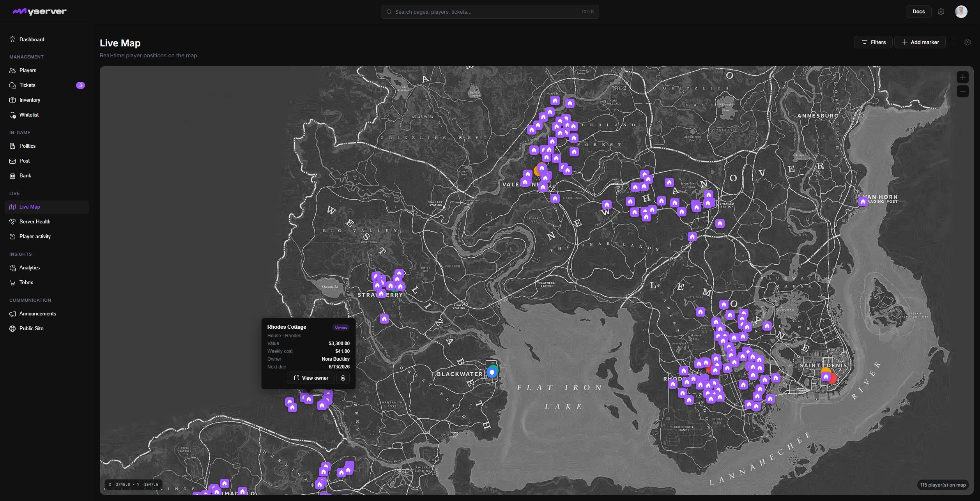The width and height of the screenshot is (980, 501).
Task: Open Tickets with 3 pending
Action: coord(47,85)
